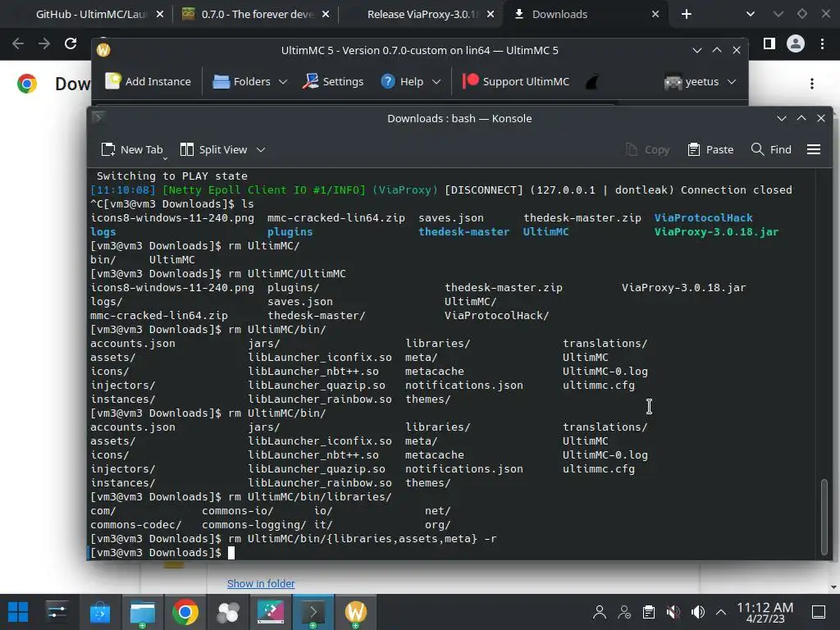Image resolution: width=840 pixels, height=630 pixels.
Task: Click UltimMC window logo icon
Action: tap(103, 50)
